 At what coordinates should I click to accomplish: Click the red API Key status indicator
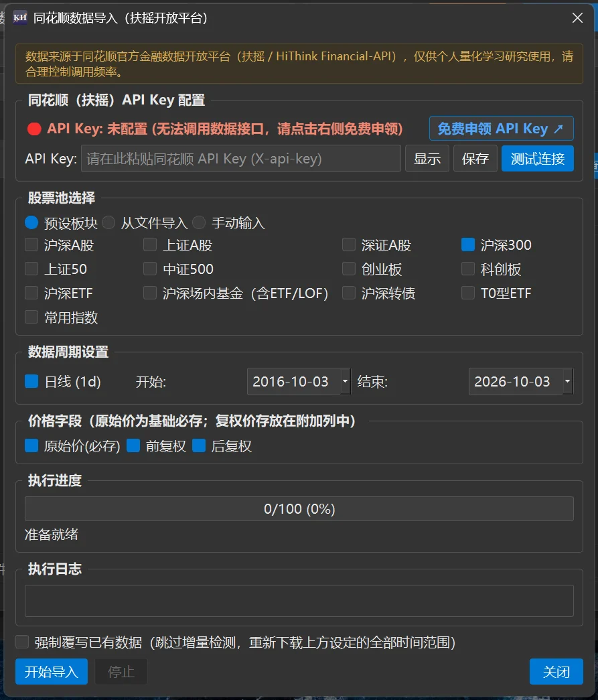tap(34, 129)
